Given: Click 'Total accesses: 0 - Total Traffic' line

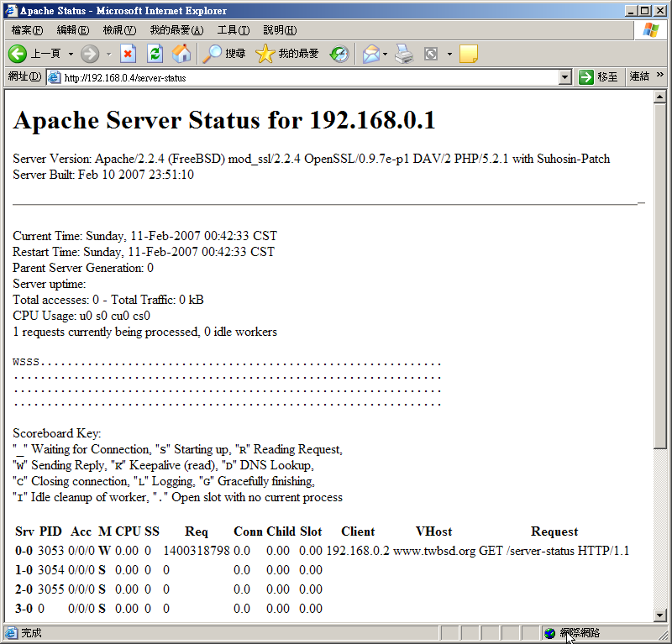Looking at the screenshot, I should click(108, 300).
